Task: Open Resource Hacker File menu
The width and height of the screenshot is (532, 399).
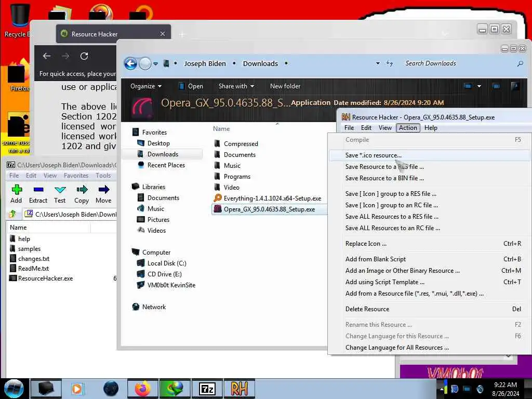Action: point(349,128)
